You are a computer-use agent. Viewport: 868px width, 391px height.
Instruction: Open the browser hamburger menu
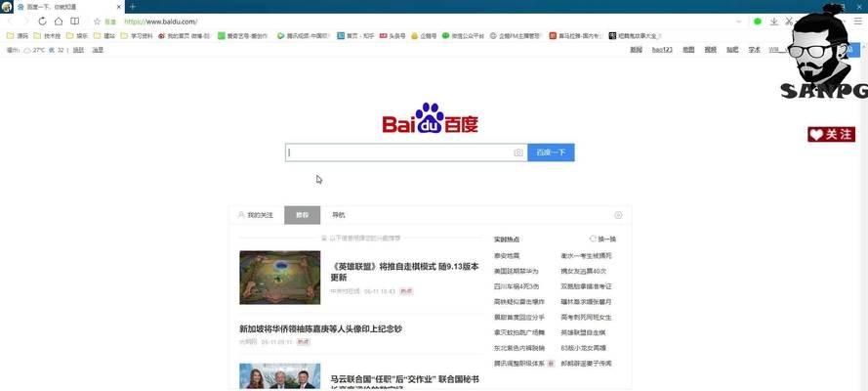(x=857, y=22)
